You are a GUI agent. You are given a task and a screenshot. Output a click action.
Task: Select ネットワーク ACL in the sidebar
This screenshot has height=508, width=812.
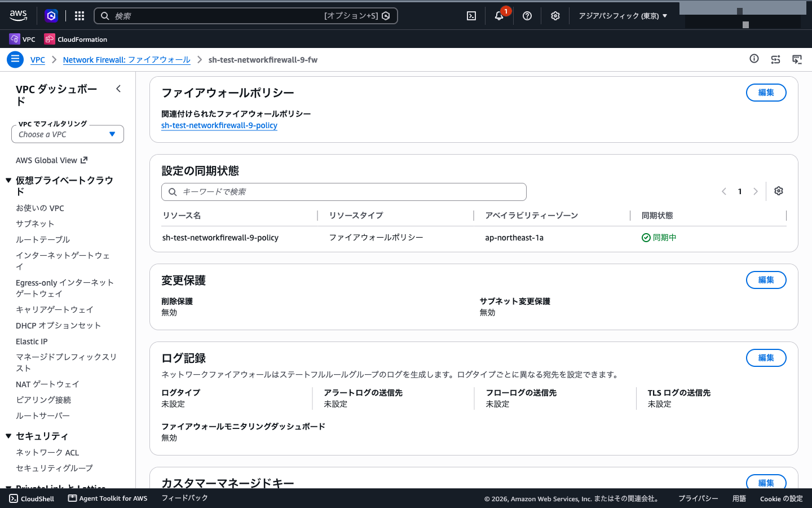click(x=47, y=452)
